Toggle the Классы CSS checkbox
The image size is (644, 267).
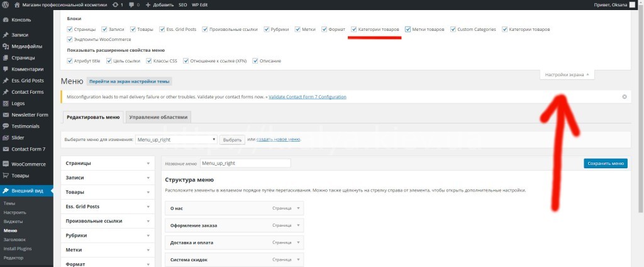click(149, 61)
